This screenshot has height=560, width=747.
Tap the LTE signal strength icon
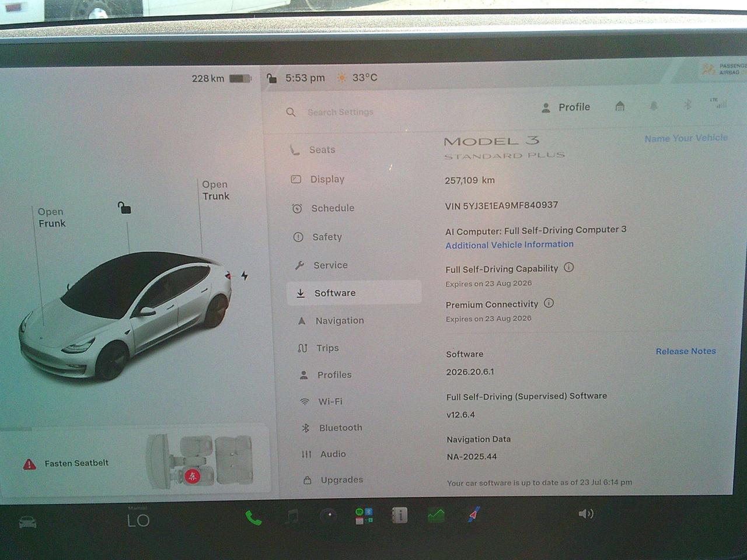click(719, 103)
